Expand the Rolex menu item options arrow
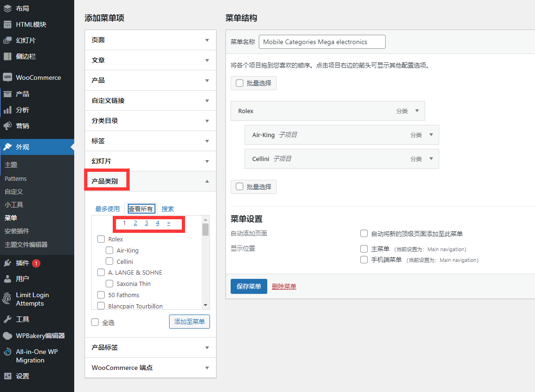Screen dimensions: 535x392 [417, 111]
